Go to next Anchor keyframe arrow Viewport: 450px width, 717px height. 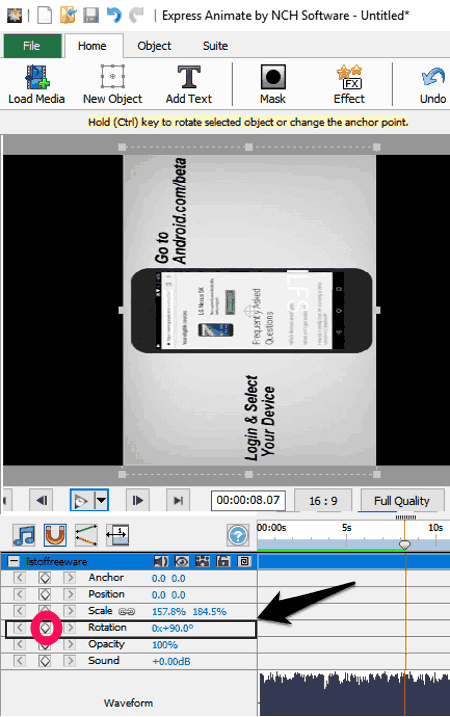pyautogui.click(x=70, y=578)
